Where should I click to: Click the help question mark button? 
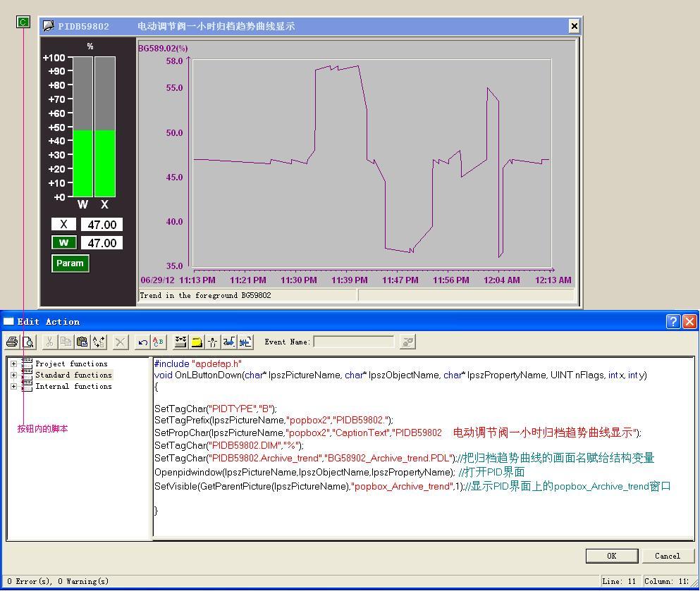click(673, 322)
